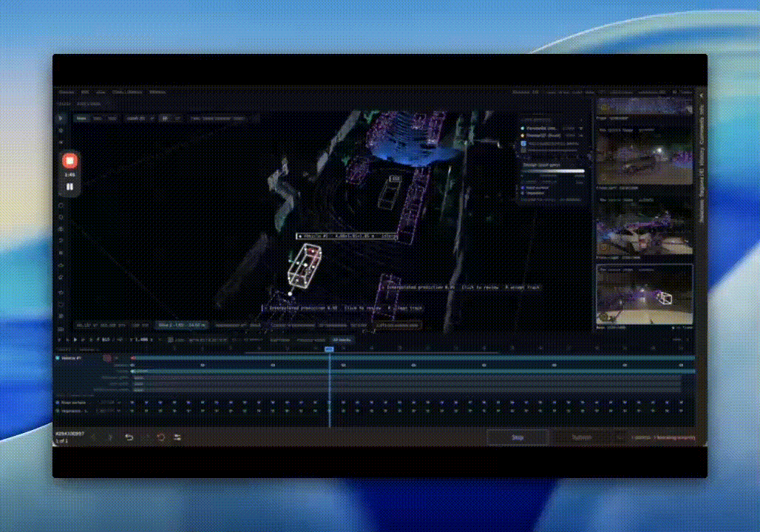760x532 pixels.
Task: Pause the screen recording
Action: [x=69, y=186]
